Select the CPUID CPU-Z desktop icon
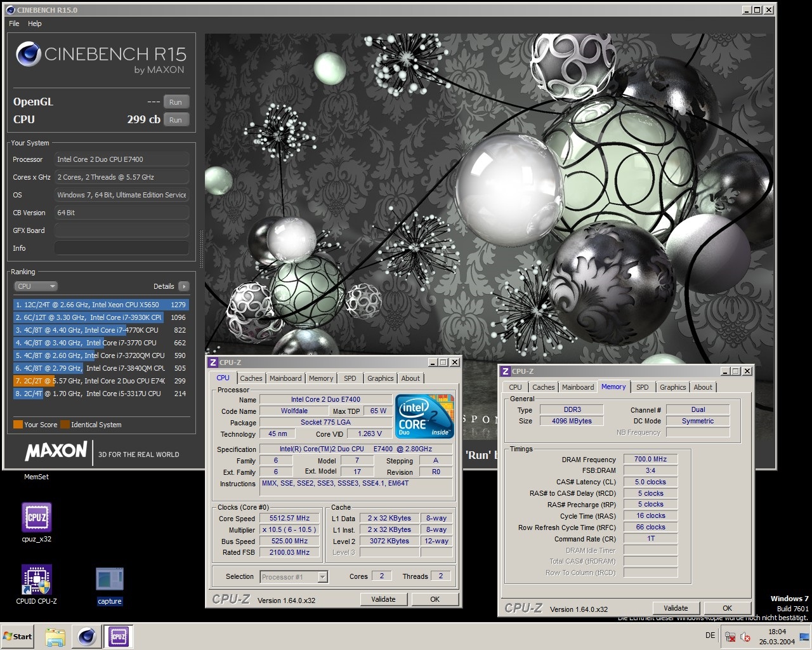 [x=37, y=585]
